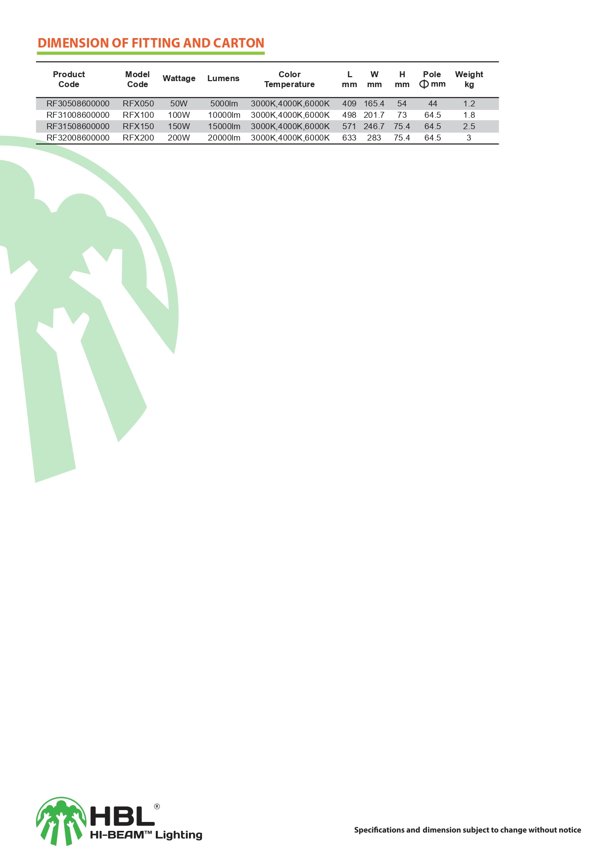The height and width of the screenshot is (868, 614).
Task: Click the 'Color Temperature' column header
Action: (289, 79)
